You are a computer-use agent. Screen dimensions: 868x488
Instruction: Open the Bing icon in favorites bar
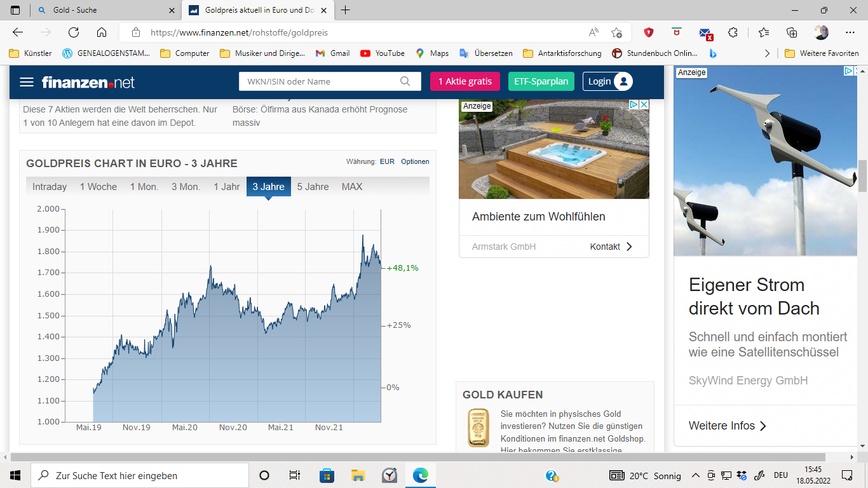tap(713, 53)
